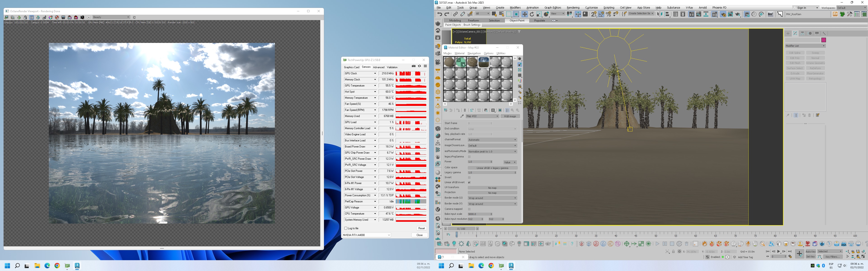Image resolution: width=868 pixels, height=271 pixels.
Task: Enable the legacyPngGamma checkbox
Action: (x=469, y=157)
